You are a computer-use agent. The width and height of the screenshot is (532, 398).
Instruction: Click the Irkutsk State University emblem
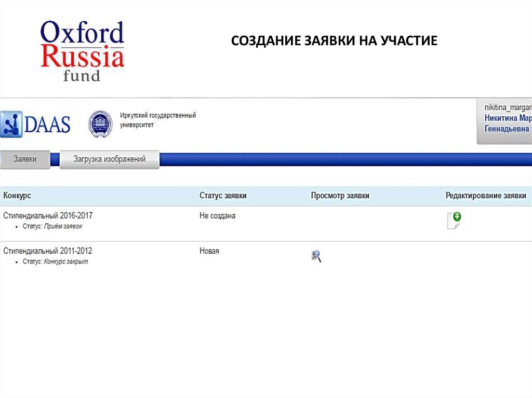click(x=100, y=124)
